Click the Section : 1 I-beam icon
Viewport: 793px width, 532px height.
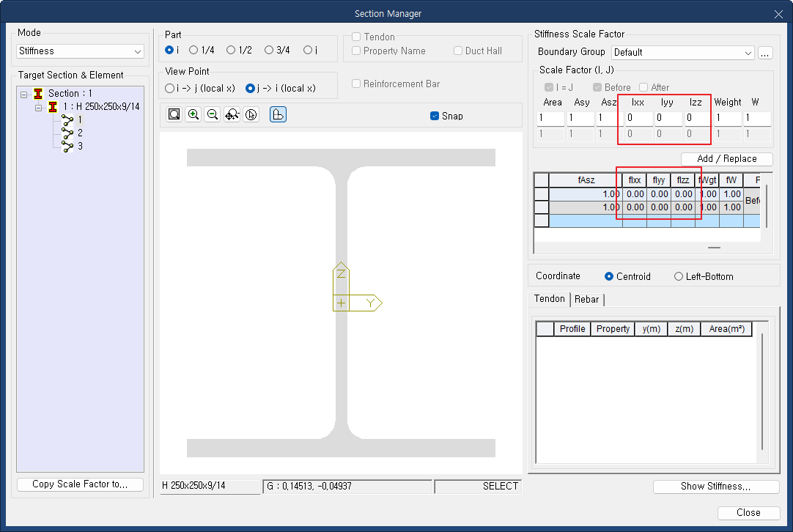pos(38,94)
